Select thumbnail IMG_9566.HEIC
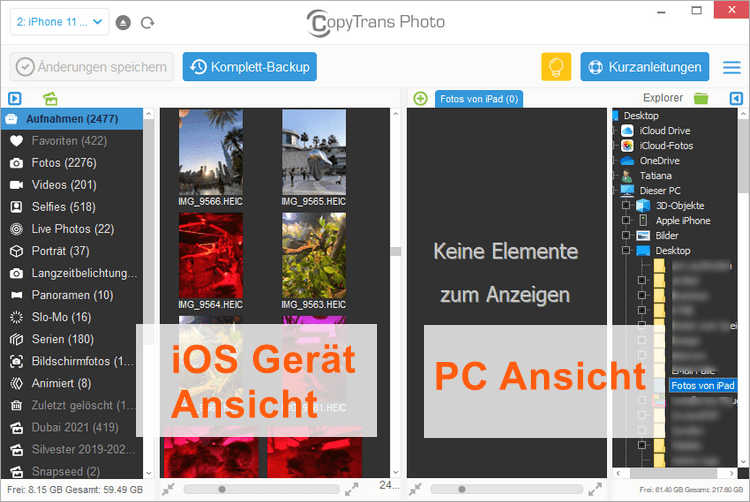 tap(210, 152)
